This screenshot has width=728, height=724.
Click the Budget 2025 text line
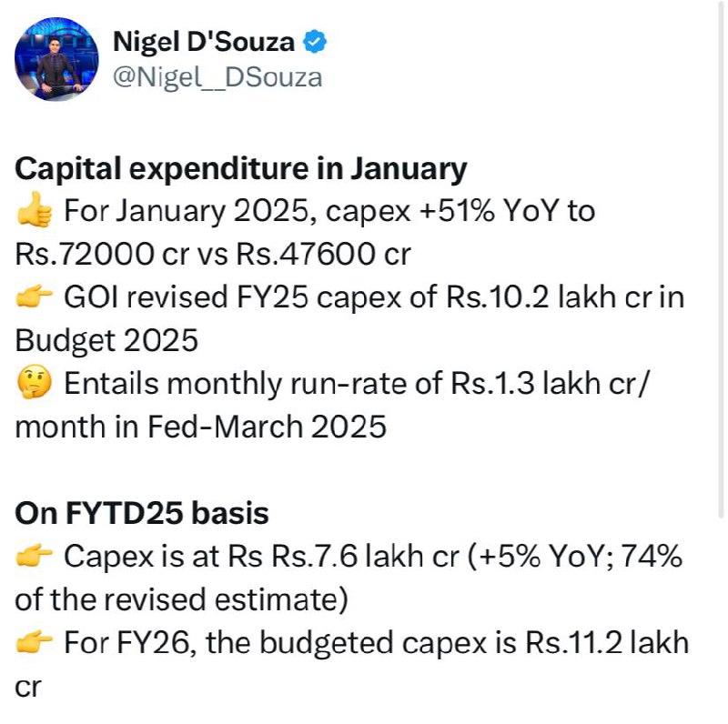tap(106, 341)
